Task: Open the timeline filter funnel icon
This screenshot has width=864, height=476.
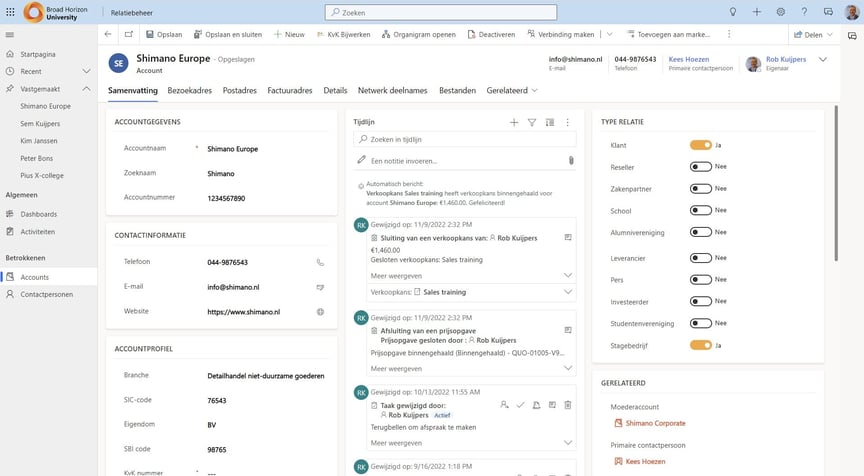Action: (532, 122)
